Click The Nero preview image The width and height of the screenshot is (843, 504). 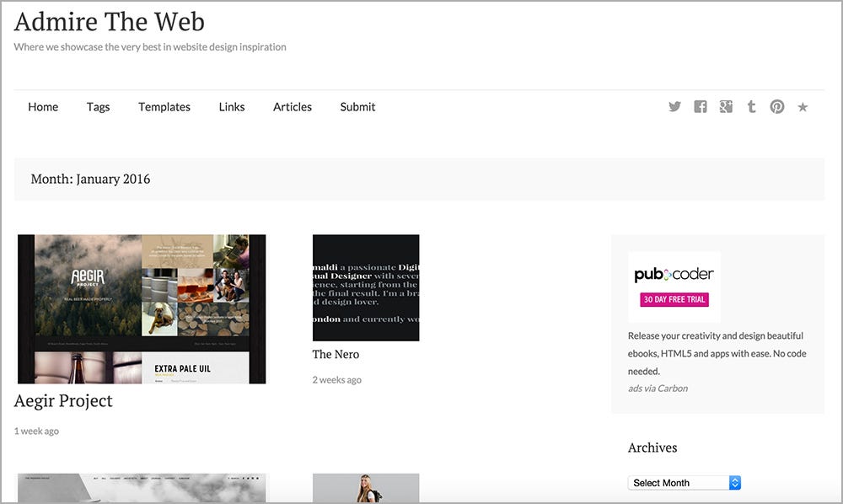[x=366, y=287]
